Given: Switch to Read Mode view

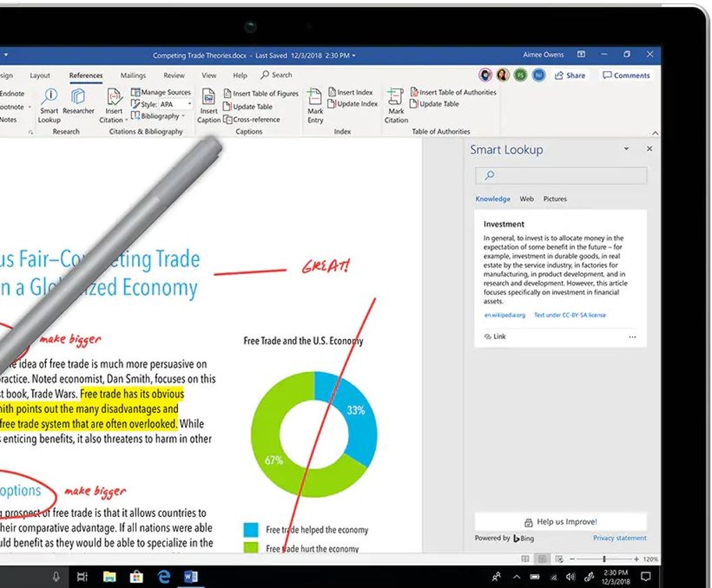Looking at the screenshot, I should pos(524,558).
